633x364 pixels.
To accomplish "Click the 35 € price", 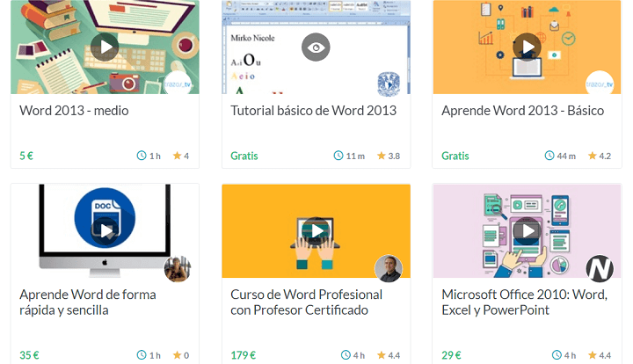I will pyautogui.click(x=29, y=355).
